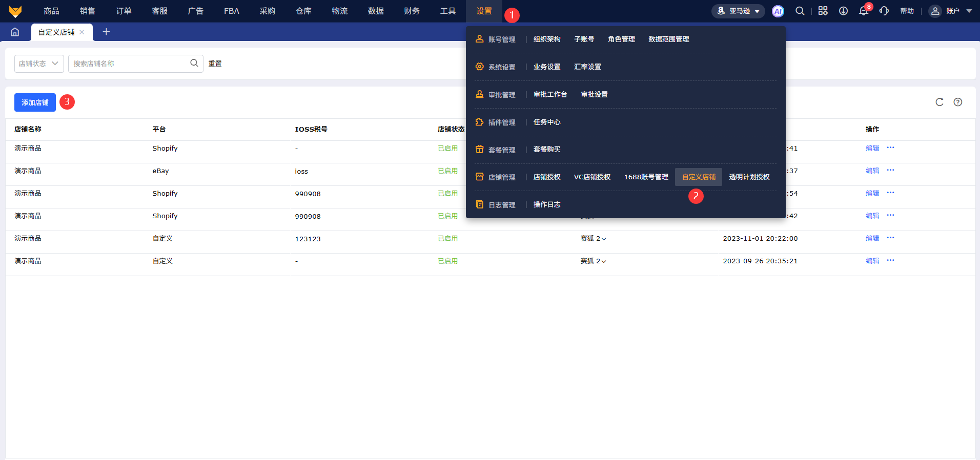Select 套餐购买 in settings menu
Viewport: 980px width, 460px height.
[x=547, y=149]
